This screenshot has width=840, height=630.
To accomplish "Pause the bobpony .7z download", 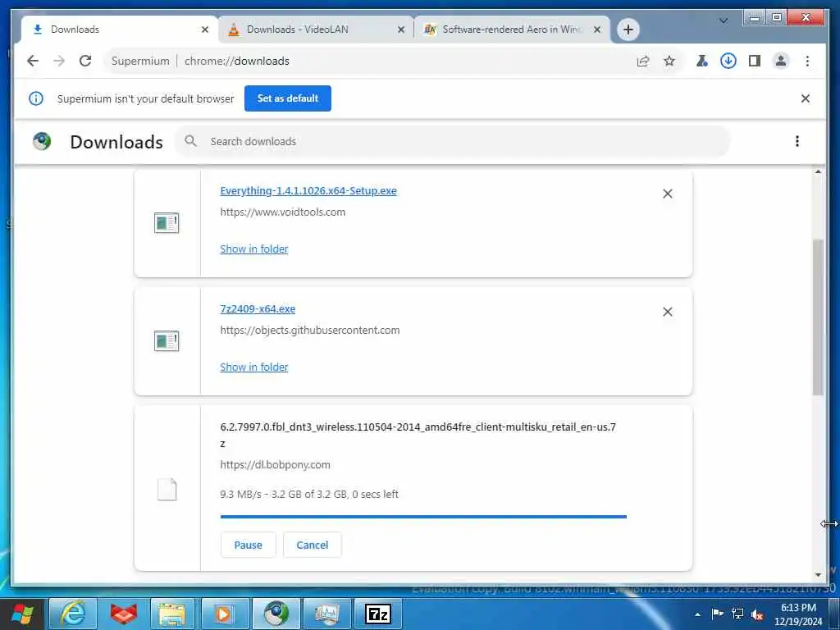I will click(x=248, y=545).
